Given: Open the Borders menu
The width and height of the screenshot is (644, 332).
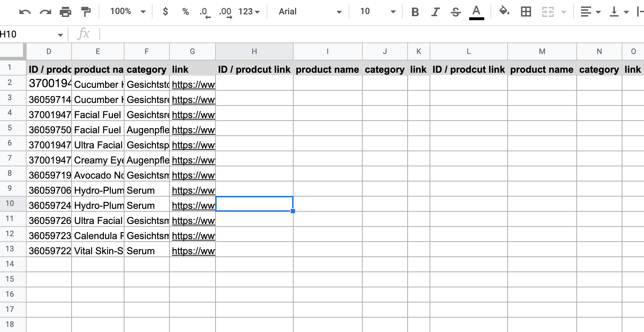Looking at the screenshot, I should point(526,12).
